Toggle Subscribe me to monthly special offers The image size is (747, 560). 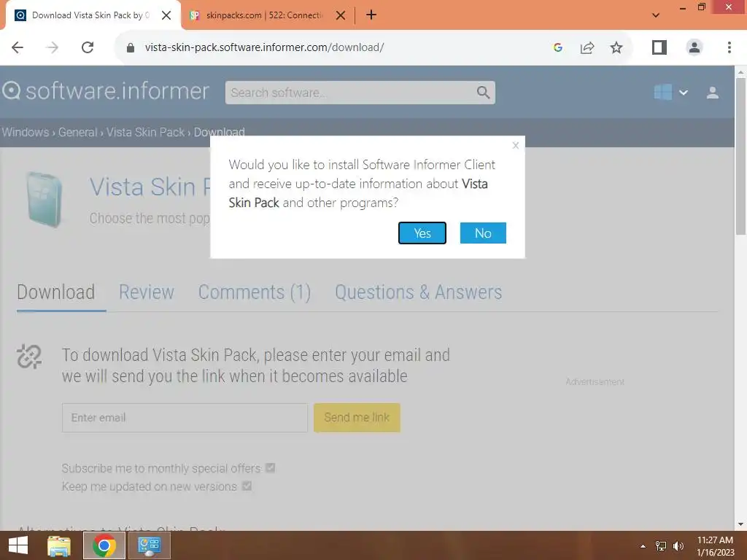270,467
